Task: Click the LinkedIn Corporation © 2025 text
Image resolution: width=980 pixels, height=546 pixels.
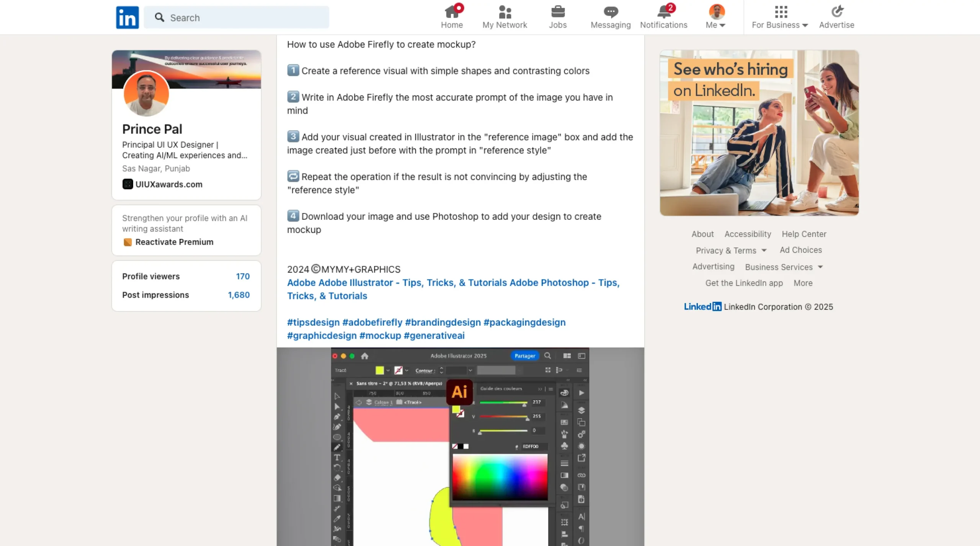Action: (x=778, y=306)
